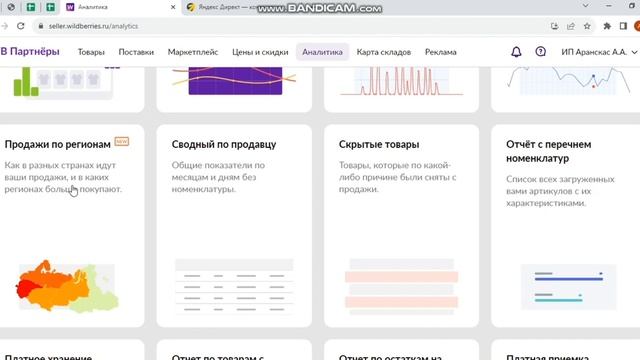The height and width of the screenshot is (360, 640).
Task: Click the site lock icon
Action: (40, 26)
